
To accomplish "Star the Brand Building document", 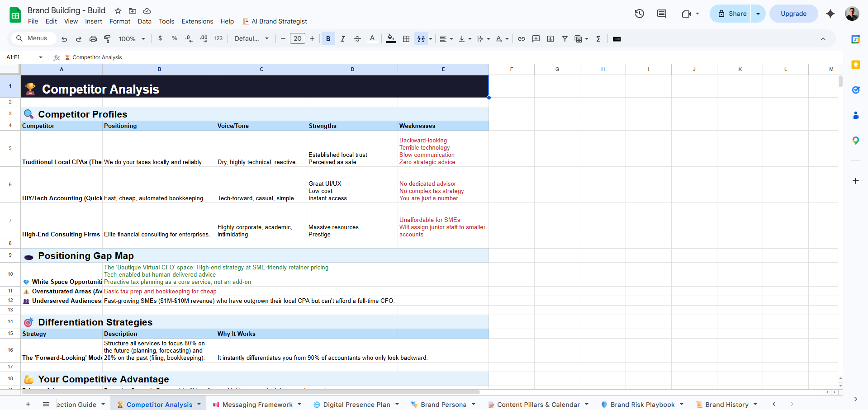I will click(118, 11).
